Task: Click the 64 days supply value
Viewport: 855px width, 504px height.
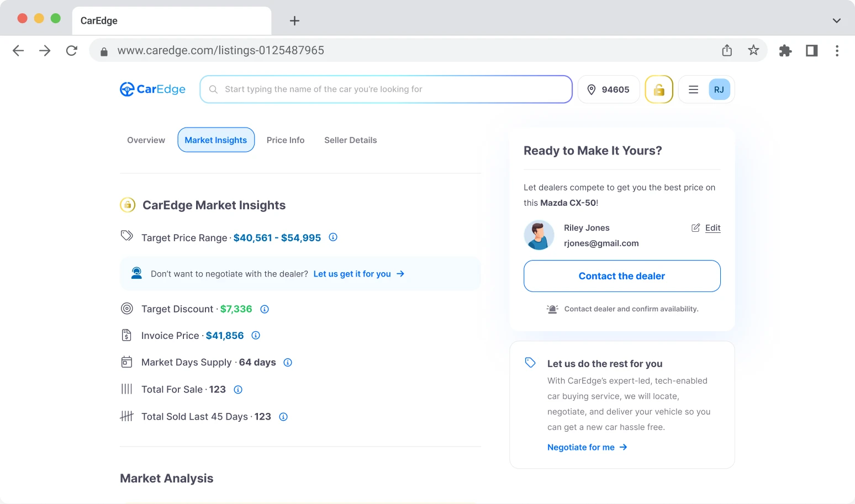Action: point(257,363)
